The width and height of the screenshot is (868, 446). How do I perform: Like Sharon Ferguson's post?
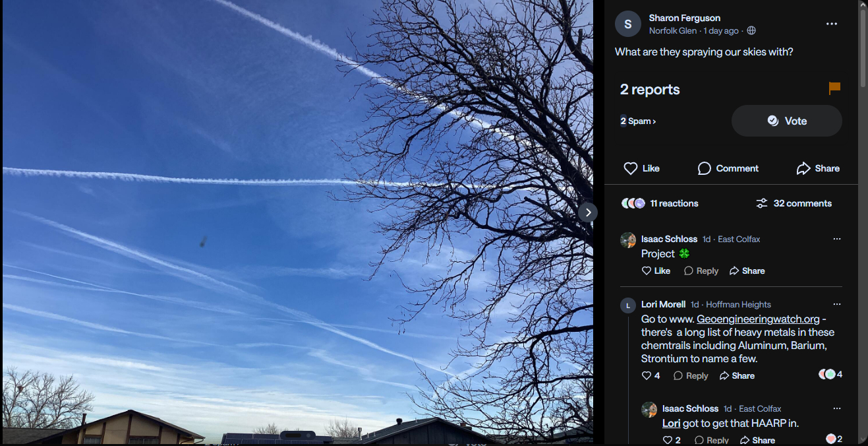(641, 168)
